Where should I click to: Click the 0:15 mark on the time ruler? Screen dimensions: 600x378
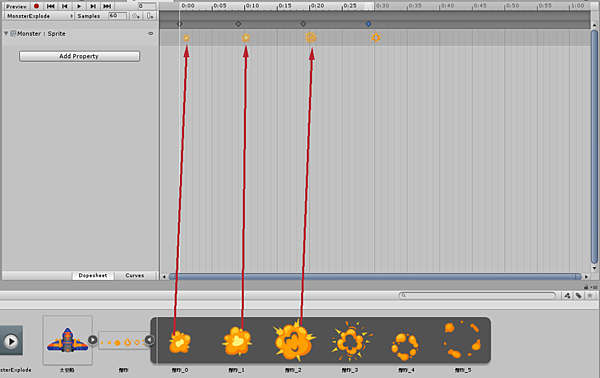(285, 6)
